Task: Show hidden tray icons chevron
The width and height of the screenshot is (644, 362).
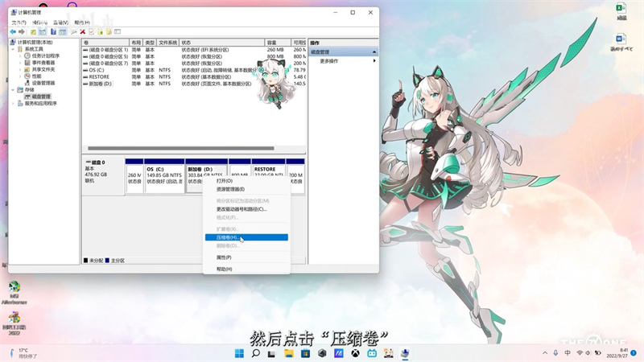Action: (x=545, y=353)
